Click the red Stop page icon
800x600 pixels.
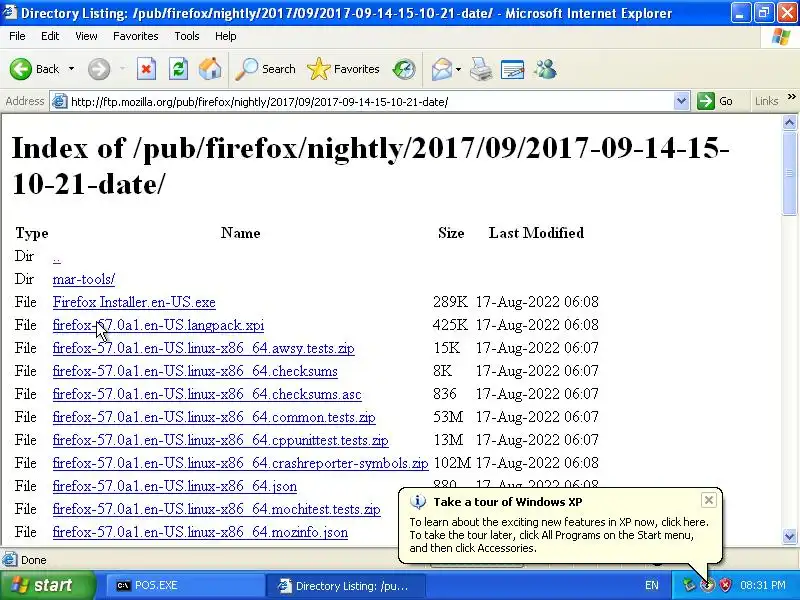click(146, 69)
